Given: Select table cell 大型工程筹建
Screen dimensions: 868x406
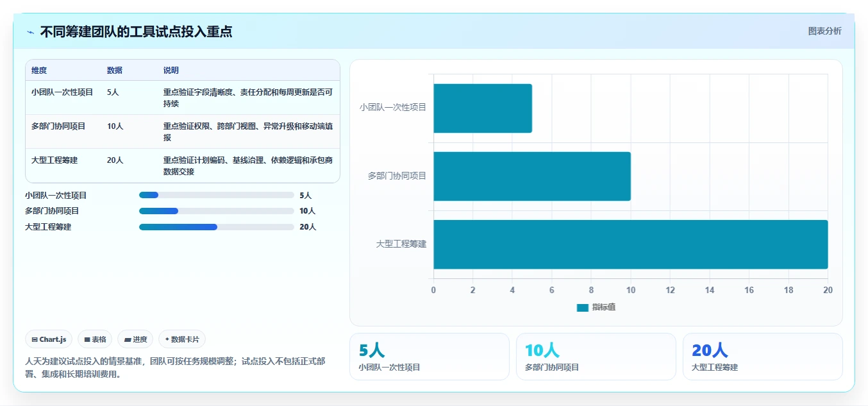Looking at the screenshot, I should 54,160.
